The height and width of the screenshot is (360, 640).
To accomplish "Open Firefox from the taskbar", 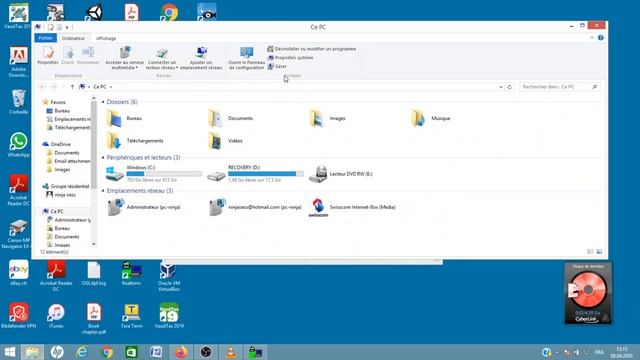I will coord(181,352).
